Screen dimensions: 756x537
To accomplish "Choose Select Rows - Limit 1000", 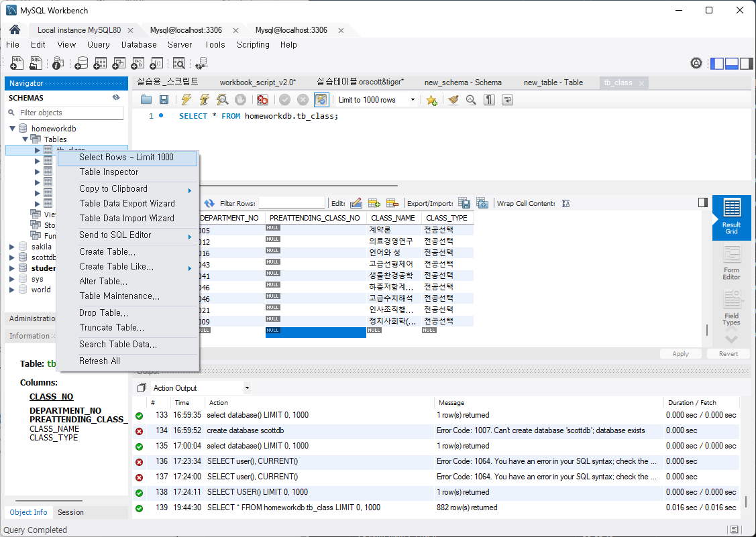I will [127, 158].
